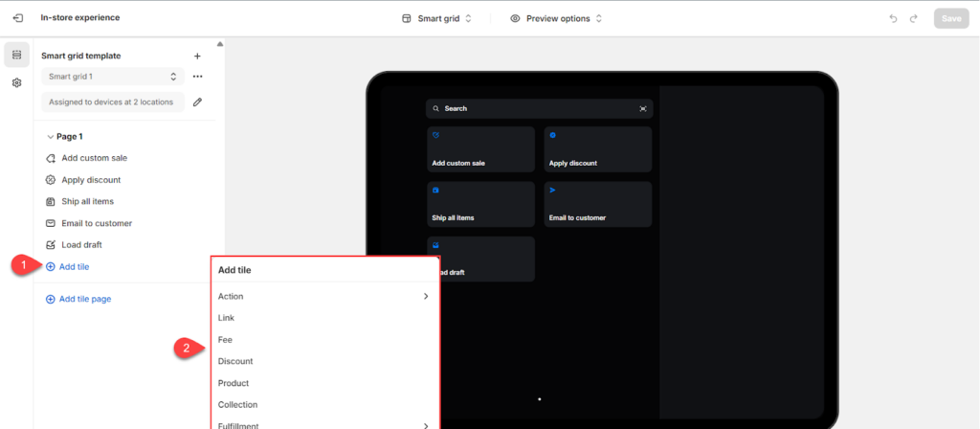Select the Ship all items tile in sidebar

coord(88,202)
